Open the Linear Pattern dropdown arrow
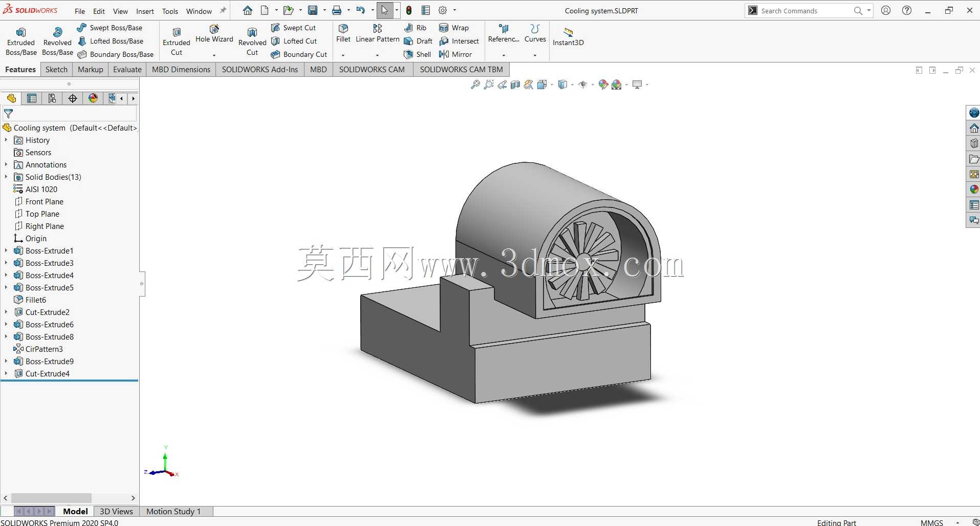The width and height of the screenshot is (980, 526). pos(377,55)
